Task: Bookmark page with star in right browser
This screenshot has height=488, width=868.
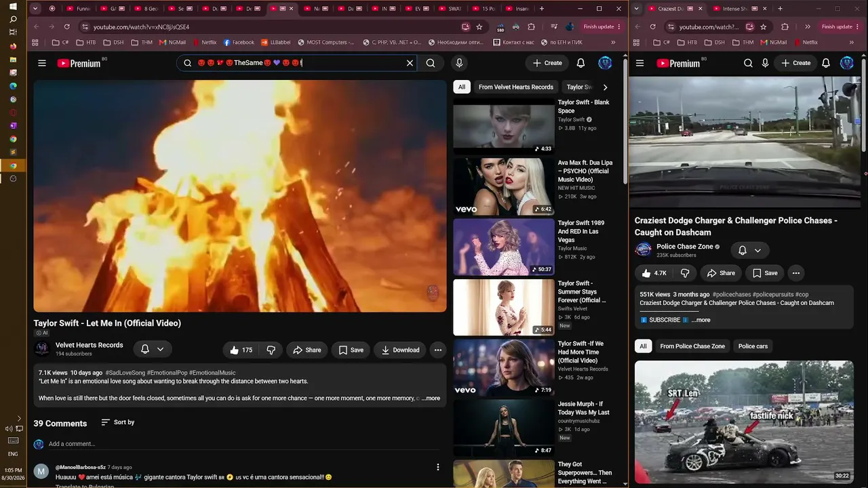Action: tap(764, 27)
